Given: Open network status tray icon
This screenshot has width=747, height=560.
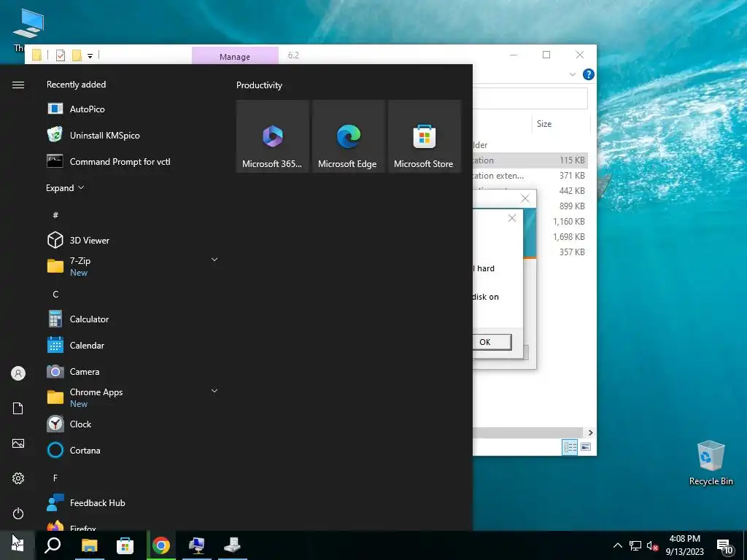Looking at the screenshot, I should click(635, 545).
